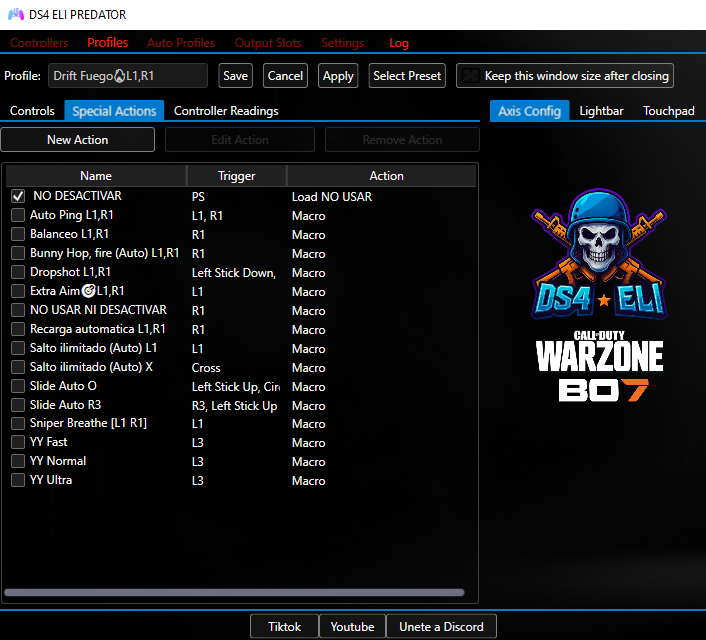The height and width of the screenshot is (640, 706).
Task: Click the Apply button
Action: 338,76
